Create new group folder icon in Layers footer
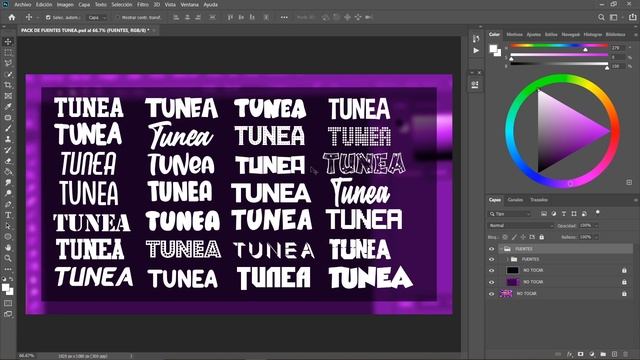 (x=603, y=354)
